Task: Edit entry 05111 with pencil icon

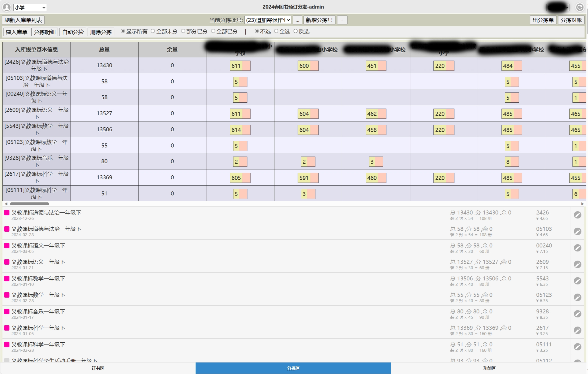Action: pyautogui.click(x=578, y=347)
